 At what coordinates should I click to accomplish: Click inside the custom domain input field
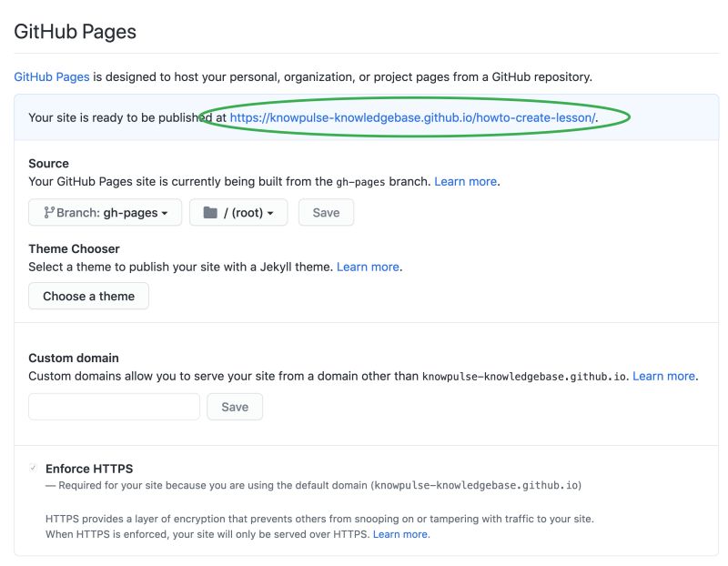point(113,407)
